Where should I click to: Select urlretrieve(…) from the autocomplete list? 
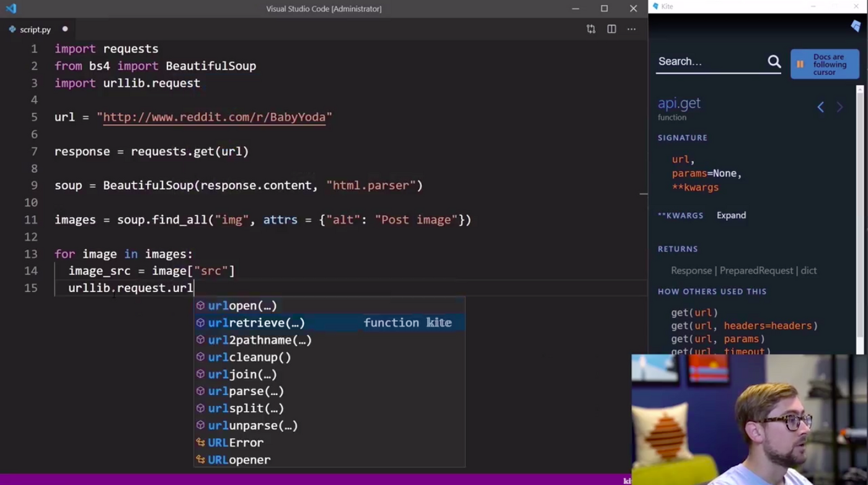256,323
